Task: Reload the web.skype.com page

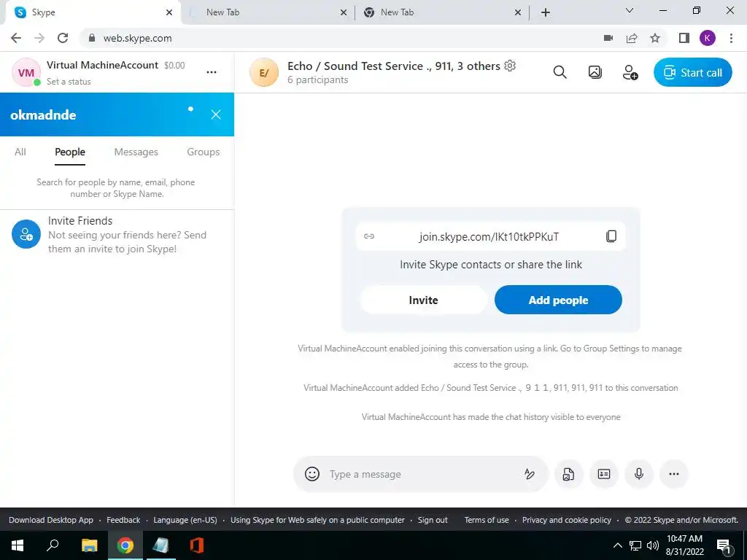Action: [x=63, y=38]
